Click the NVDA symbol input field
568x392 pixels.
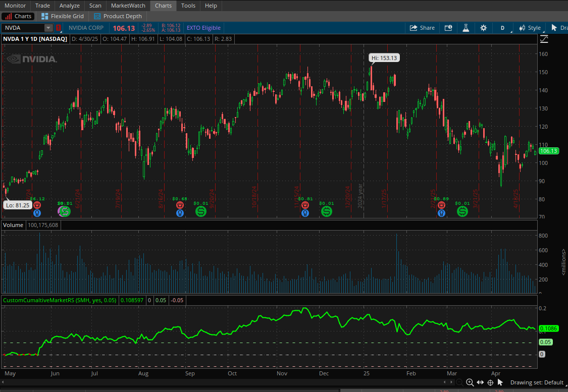coord(24,28)
